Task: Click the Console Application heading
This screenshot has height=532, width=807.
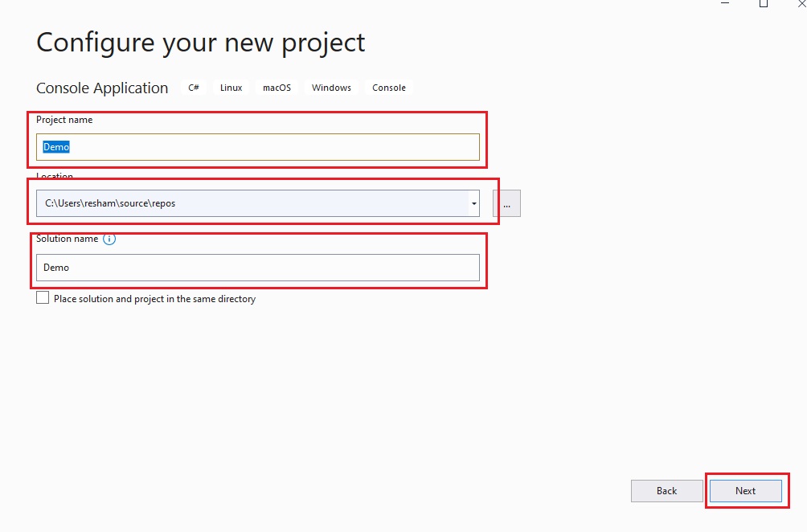Action: [x=102, y=88]
